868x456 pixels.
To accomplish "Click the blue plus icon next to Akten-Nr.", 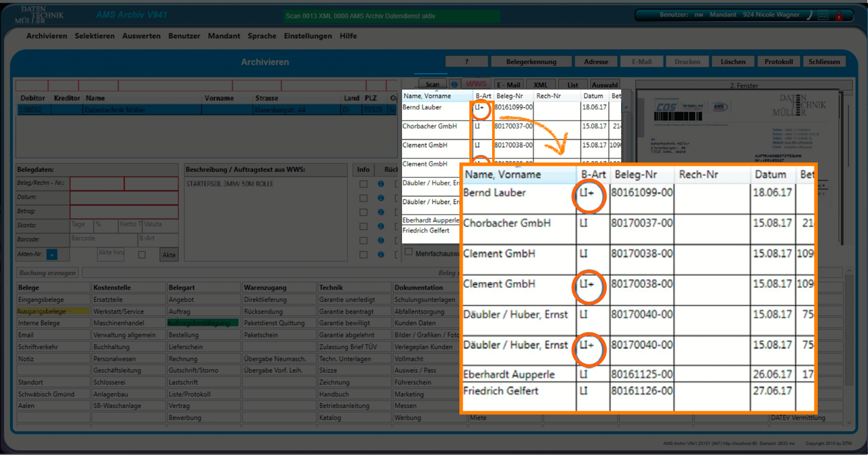I will (x=52, y=255).
